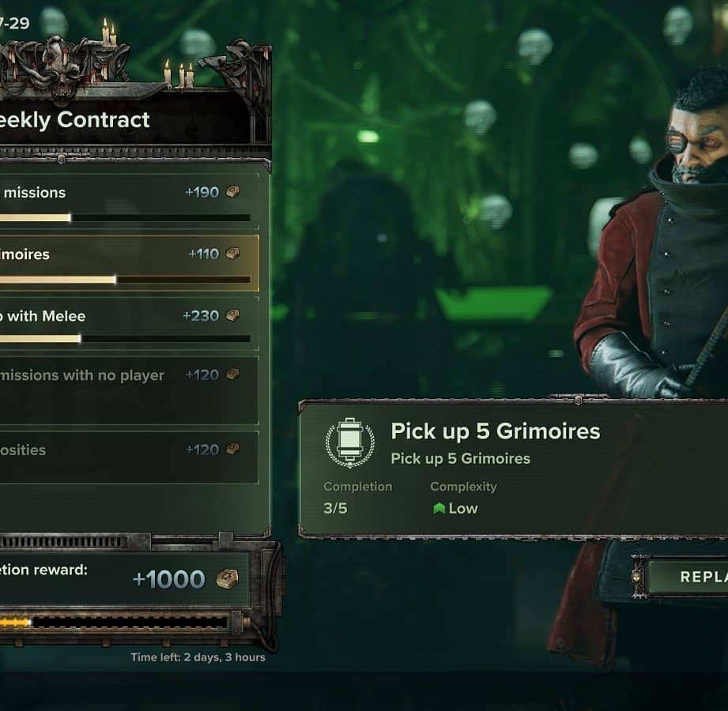This screenshot has height=711, width=728.
Task: Click the Melee task progress bar
Action: [125, 339]
